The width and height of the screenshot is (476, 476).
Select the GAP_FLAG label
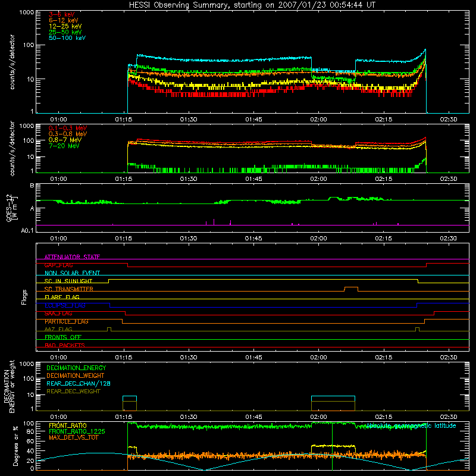coord(58,265)
